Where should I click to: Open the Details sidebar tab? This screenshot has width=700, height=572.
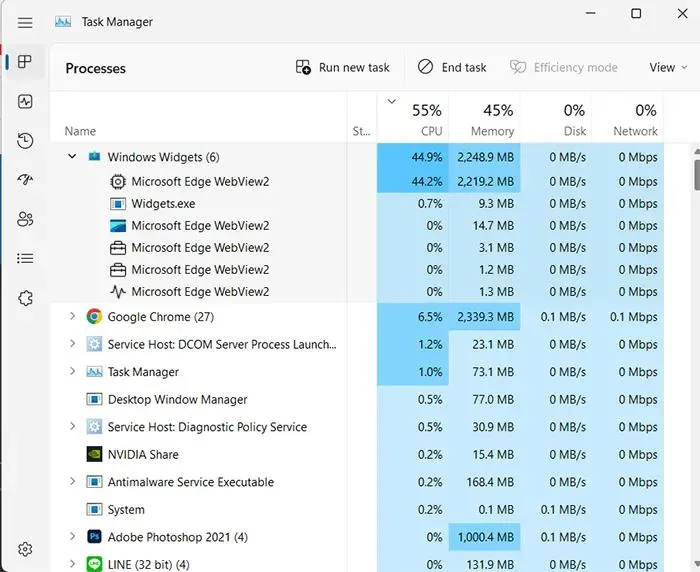[x=25, y=258]
